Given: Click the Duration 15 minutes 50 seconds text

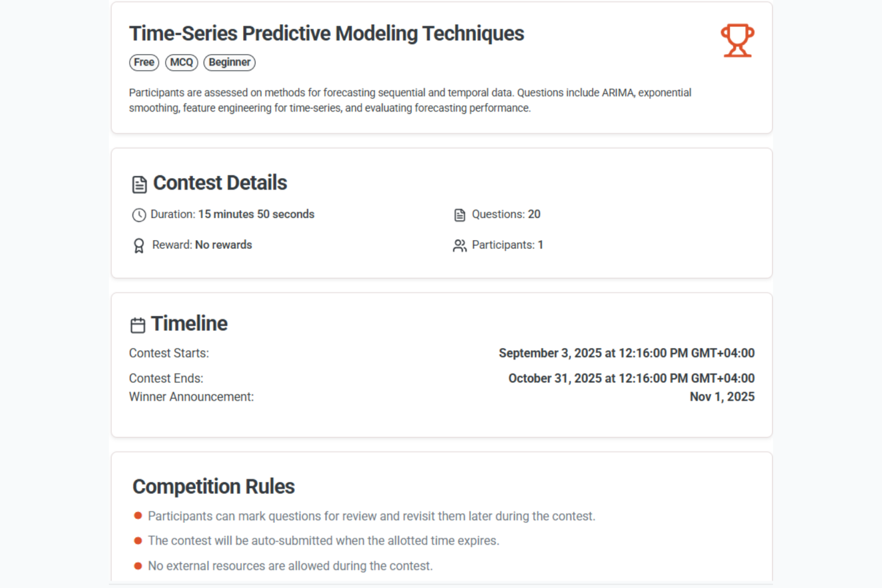Looking at the screenshot, I should 232,214.
